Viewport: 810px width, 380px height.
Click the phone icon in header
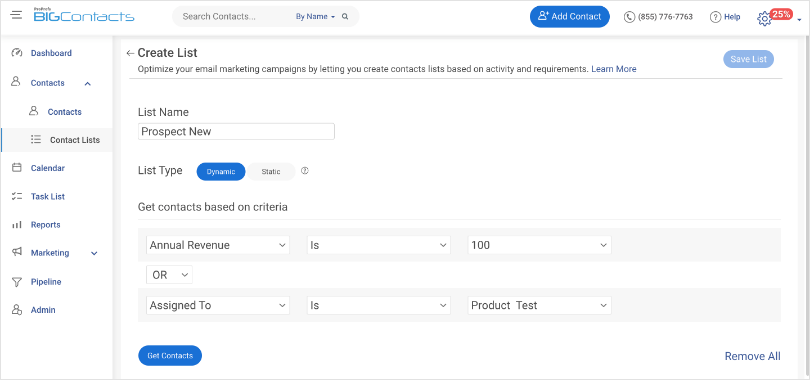629,17
